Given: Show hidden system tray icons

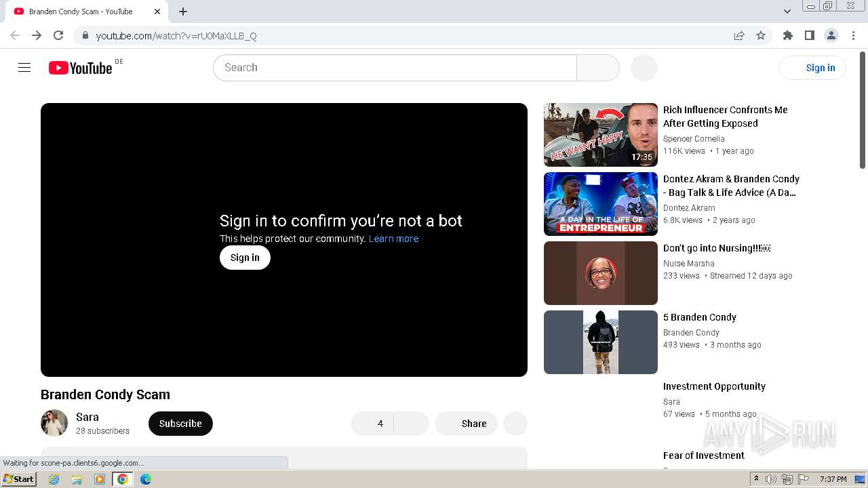Looking at the screenshot, I should pos(757,479).
